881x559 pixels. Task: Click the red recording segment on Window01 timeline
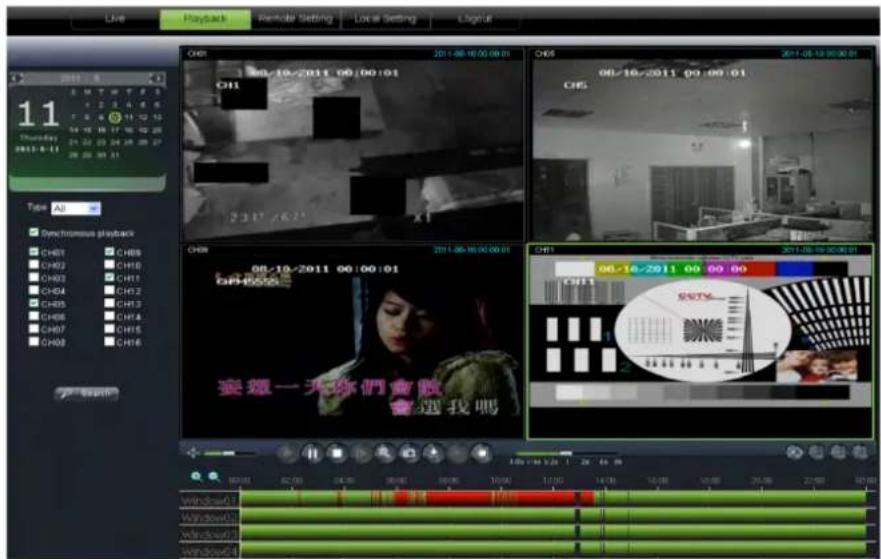click(494, 498)
